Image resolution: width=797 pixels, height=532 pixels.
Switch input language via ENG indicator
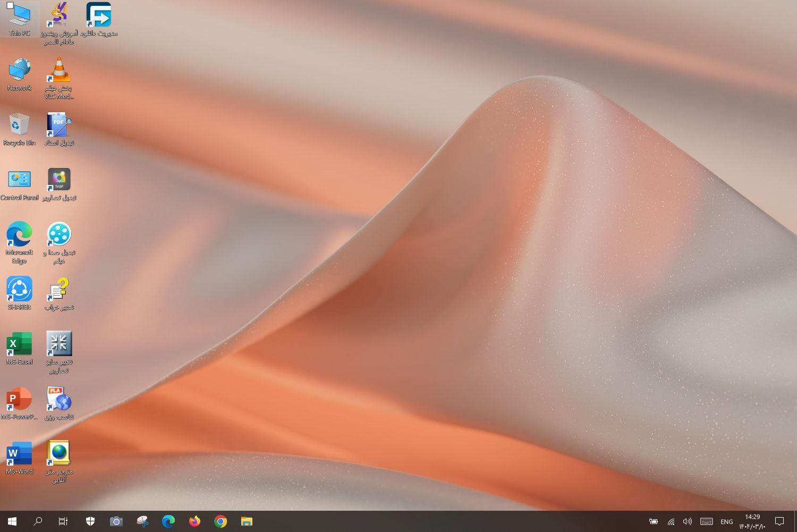point(726,522)
